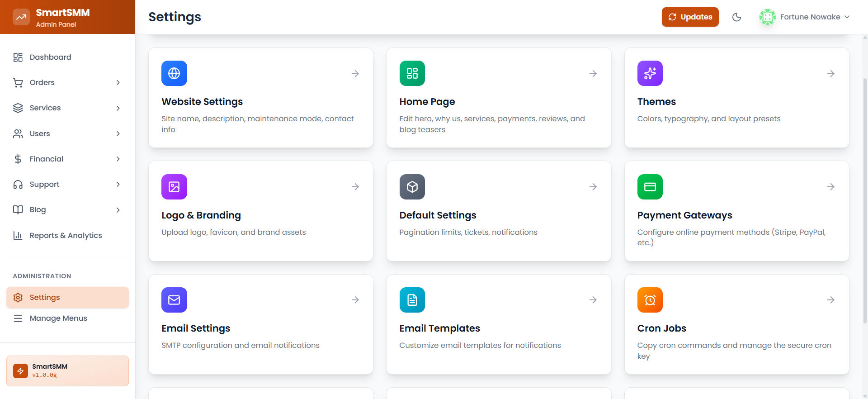868x399 pixels.
Task: Click the Payment Gateways card icon
Action: click(650, 187)
